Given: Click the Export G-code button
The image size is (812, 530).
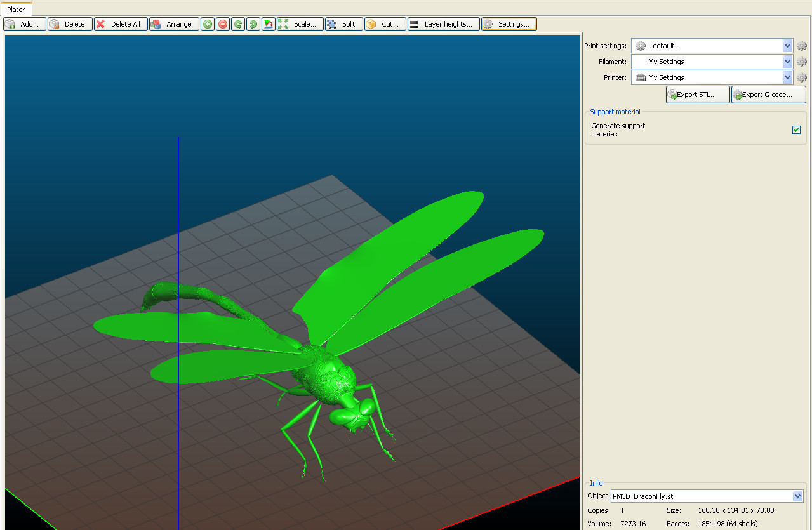Looking at the screenshot, I should [x=768, y=95].
